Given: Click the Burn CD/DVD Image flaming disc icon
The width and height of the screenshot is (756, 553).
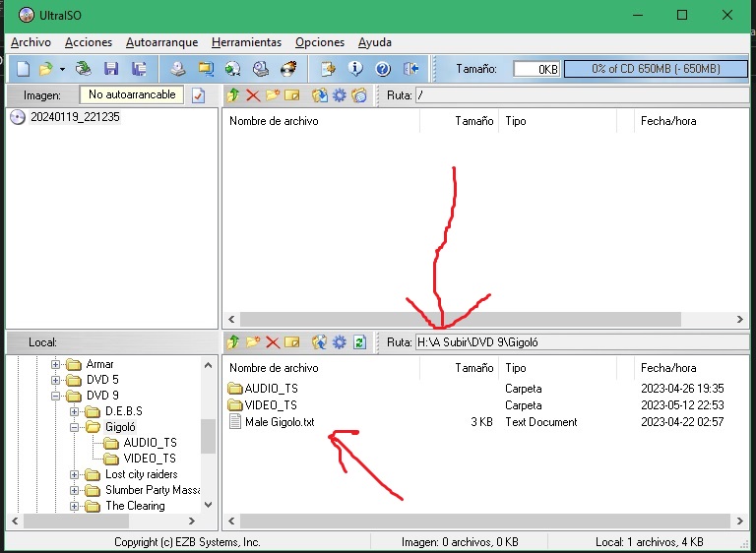Looking at the screenshot, I should pos(288,69).
